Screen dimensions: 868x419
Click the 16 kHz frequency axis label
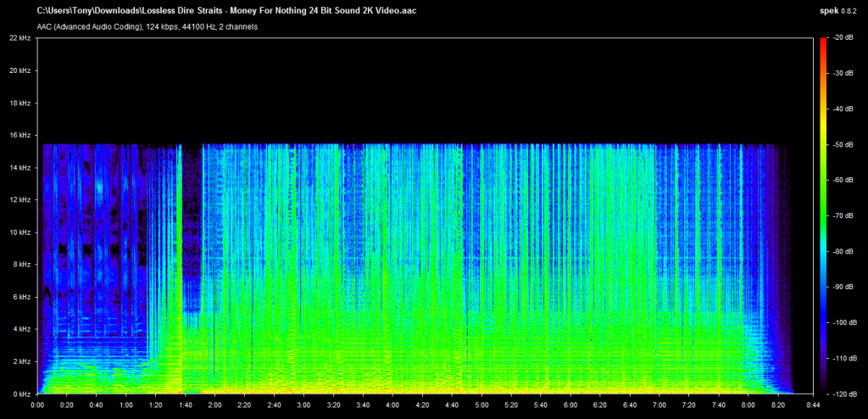pos(19,135)
